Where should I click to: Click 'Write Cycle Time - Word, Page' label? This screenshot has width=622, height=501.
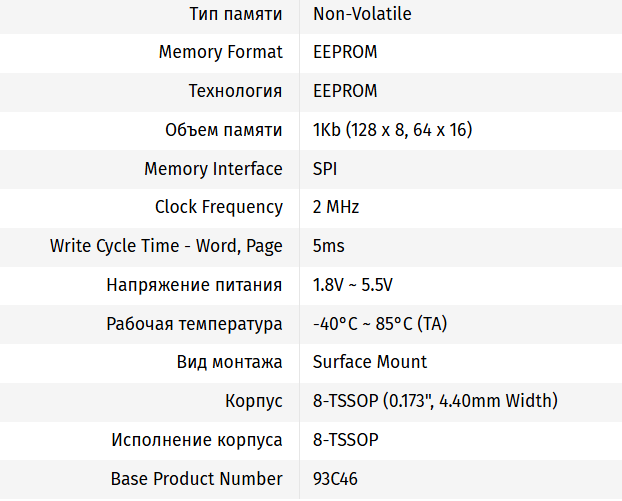coord(166,246)
